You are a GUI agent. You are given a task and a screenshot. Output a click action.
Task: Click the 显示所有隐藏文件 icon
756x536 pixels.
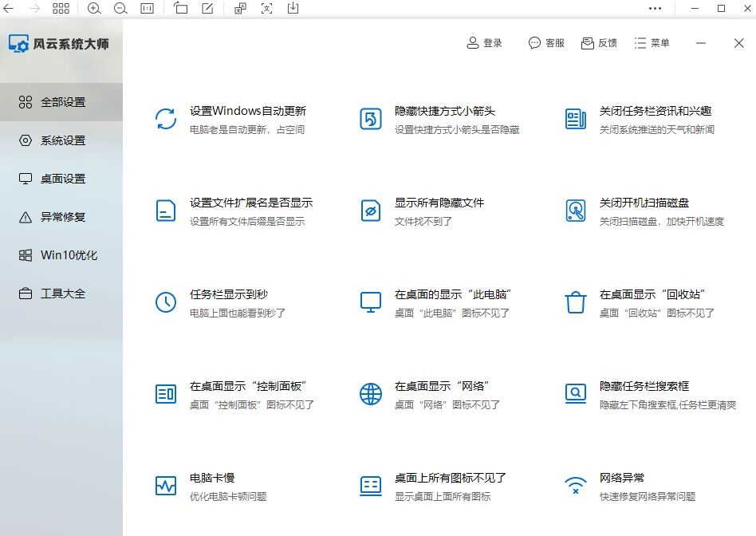tap(370, 211)
